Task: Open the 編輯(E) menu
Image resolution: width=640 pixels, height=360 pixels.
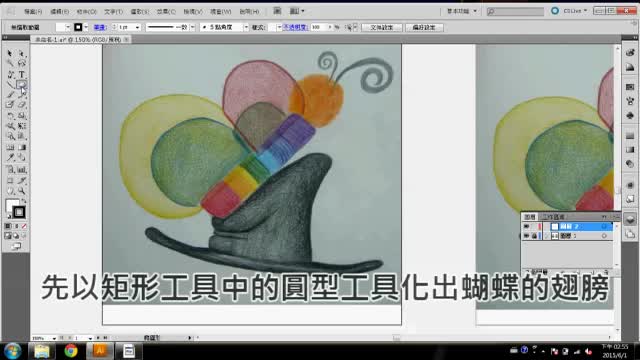Action: tap(60, 11)
